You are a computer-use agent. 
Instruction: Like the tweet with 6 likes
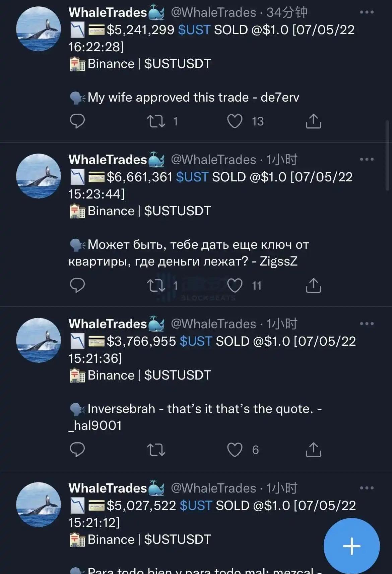pyautogui.click(x=235, y=450)
